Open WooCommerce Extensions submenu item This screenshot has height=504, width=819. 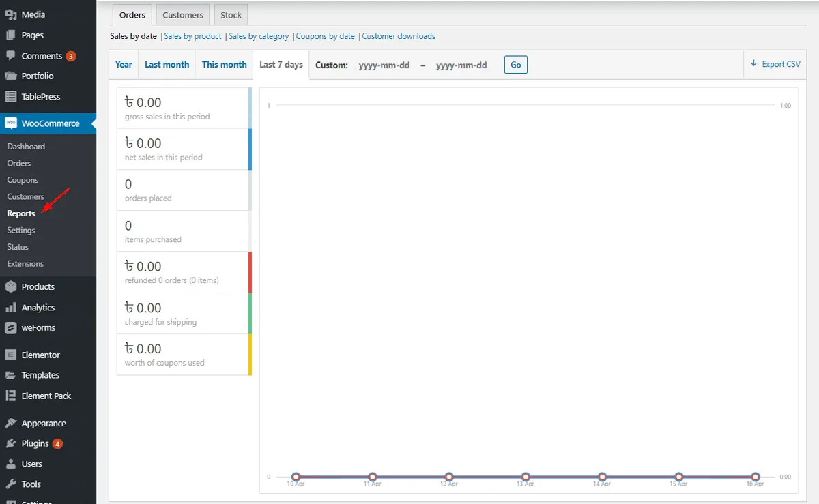coord(25,263)
